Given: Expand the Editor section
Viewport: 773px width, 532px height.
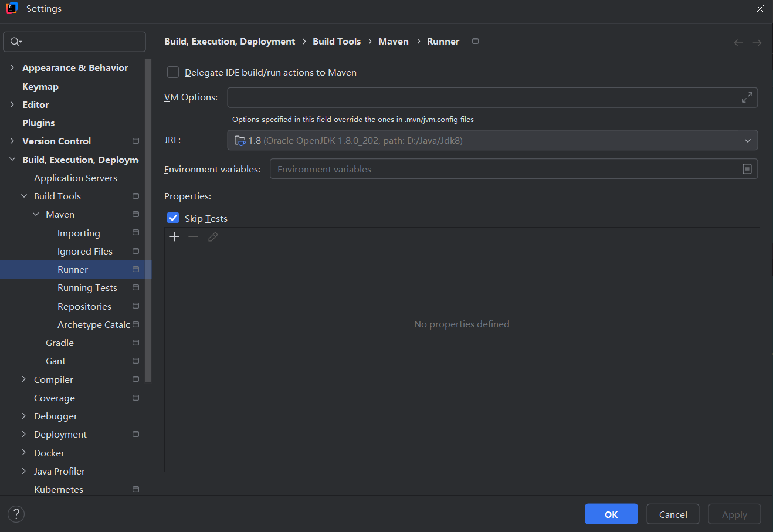Looking at the screenshot, I should [x=12, y=104].
